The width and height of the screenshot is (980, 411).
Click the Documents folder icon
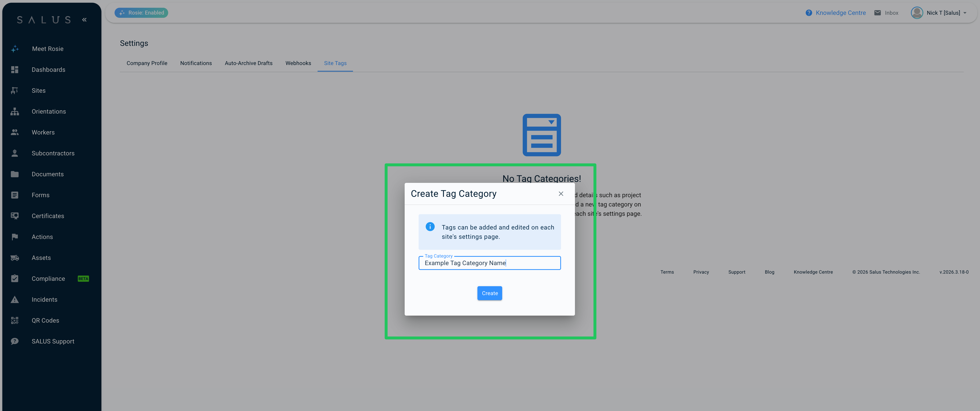(15, 174)
